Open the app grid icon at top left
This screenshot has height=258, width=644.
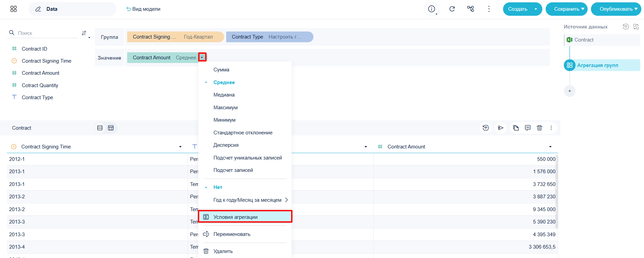point(13,9)
